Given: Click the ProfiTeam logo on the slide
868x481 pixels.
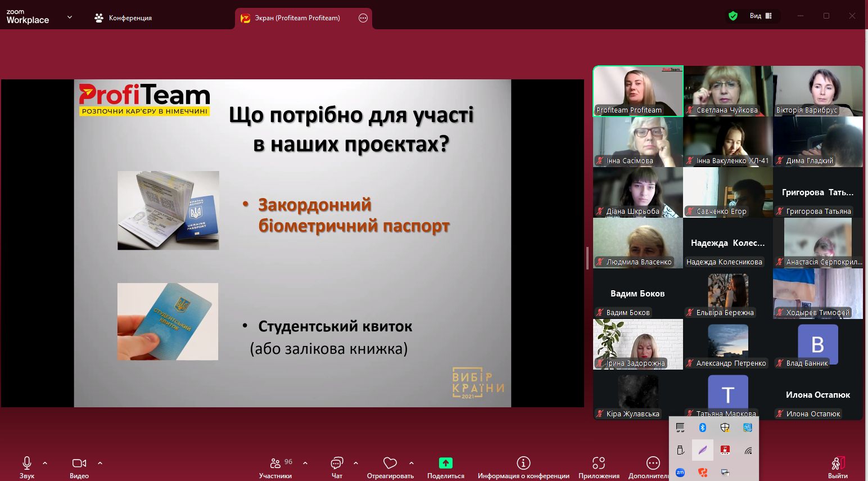Looking at the screenshot, I should click(x=144, y=100).
